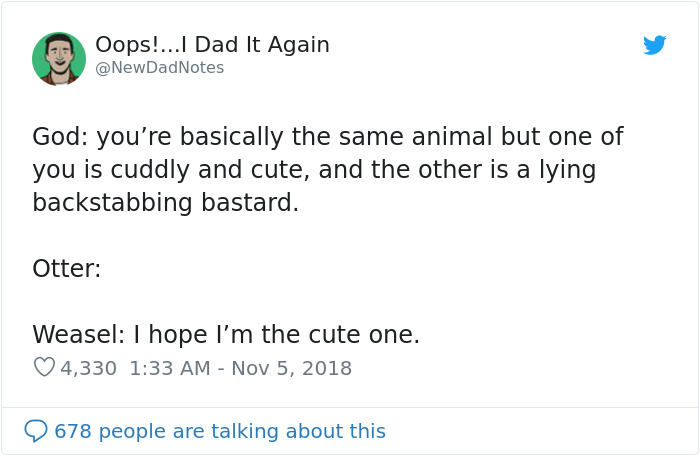Open the NewDadNotes profile avatar

58,58
